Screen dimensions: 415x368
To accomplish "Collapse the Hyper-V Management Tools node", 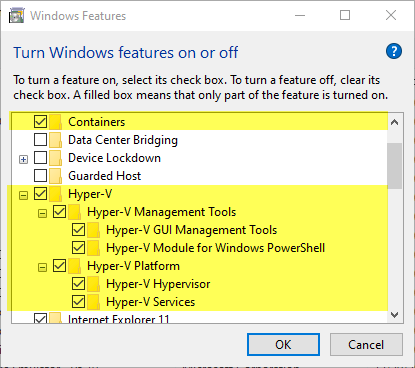I will pyautogui.click(x=42, y=214).
